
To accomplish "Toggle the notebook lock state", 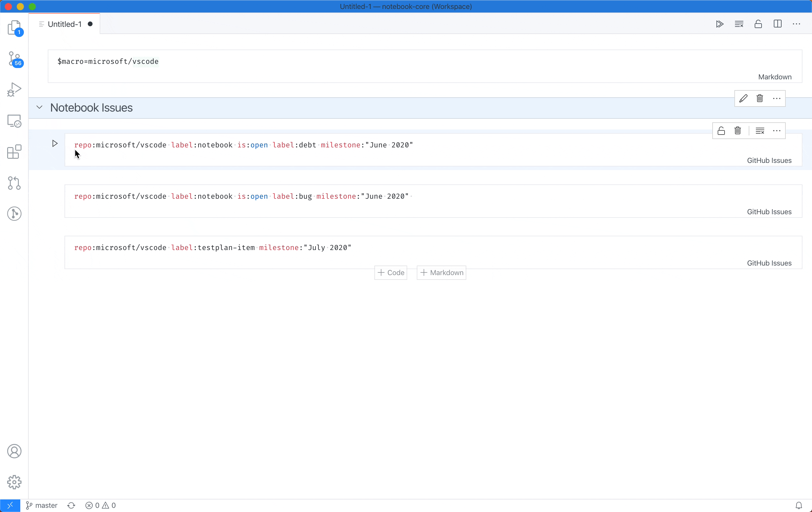I will 758,24.
